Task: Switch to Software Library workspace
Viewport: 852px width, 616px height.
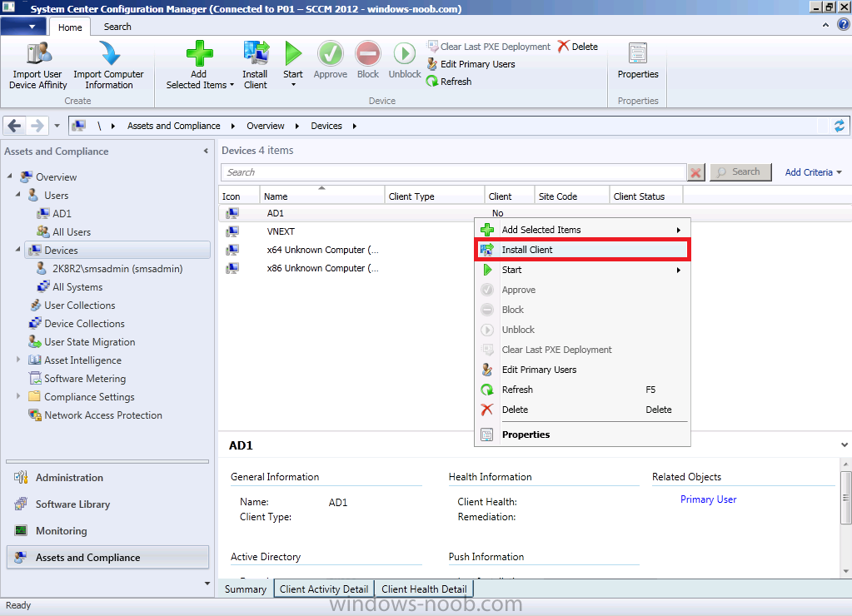Action: pyautogui.click(x=107, y=504)
